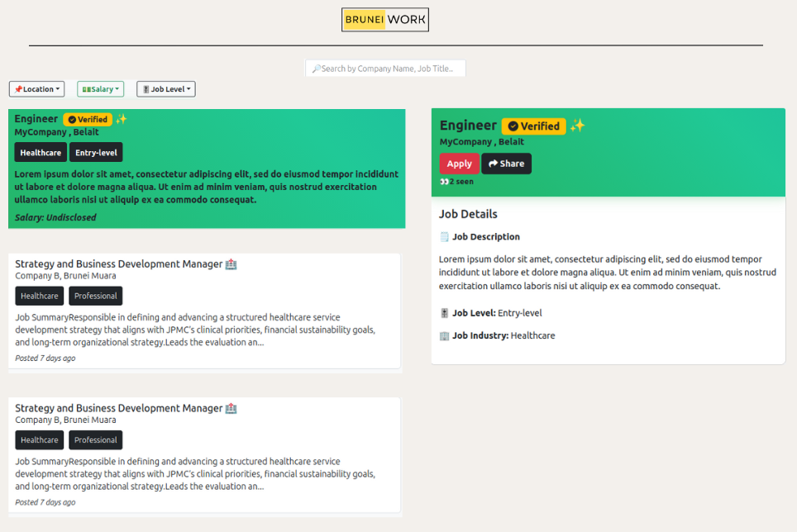
Task: Click the notepad icon beside Job Description
Action: pyautogui.click(x=444, y=236)
